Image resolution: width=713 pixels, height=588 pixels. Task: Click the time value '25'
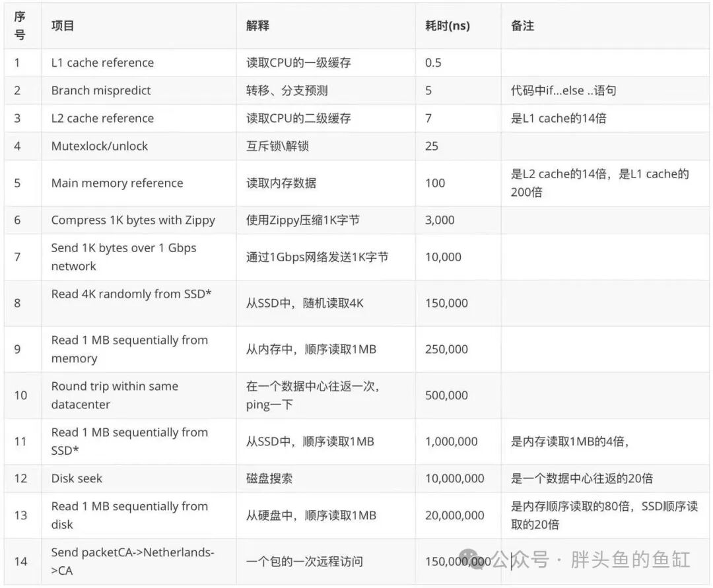coord(432,146)
